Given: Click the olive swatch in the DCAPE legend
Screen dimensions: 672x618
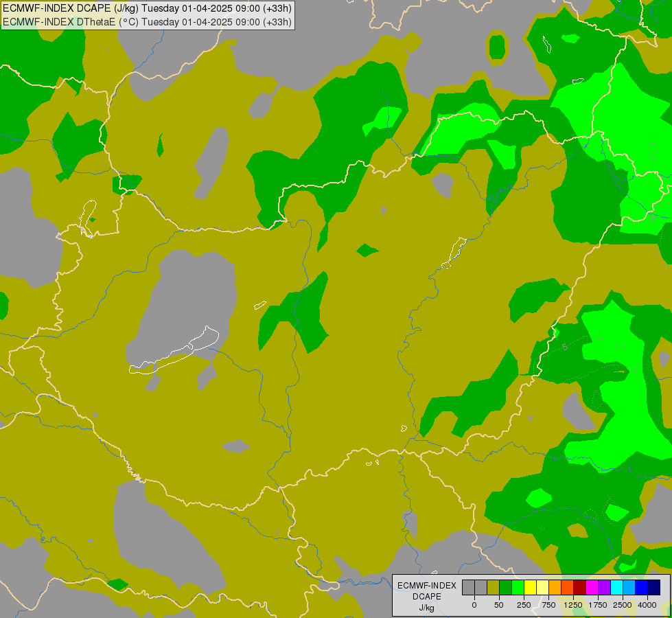Looking at the screenshot, I should (494, 588).
